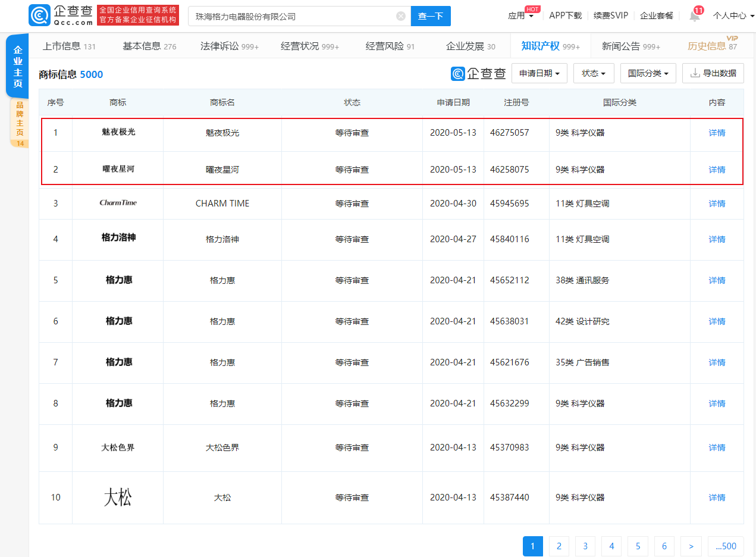Jump to last page ...500
The image size is (756, 557).
click(x=726, y=546)
